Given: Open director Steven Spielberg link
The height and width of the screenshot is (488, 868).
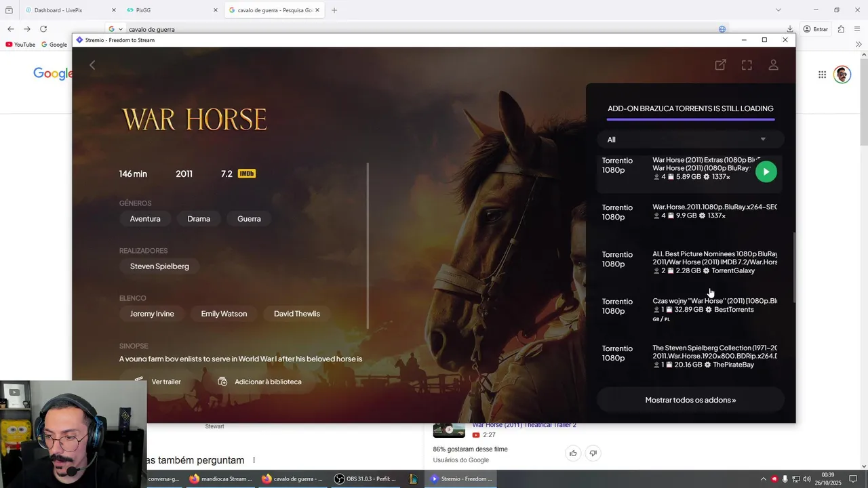Looking at the screenshot, I should [x=159, y=266].
